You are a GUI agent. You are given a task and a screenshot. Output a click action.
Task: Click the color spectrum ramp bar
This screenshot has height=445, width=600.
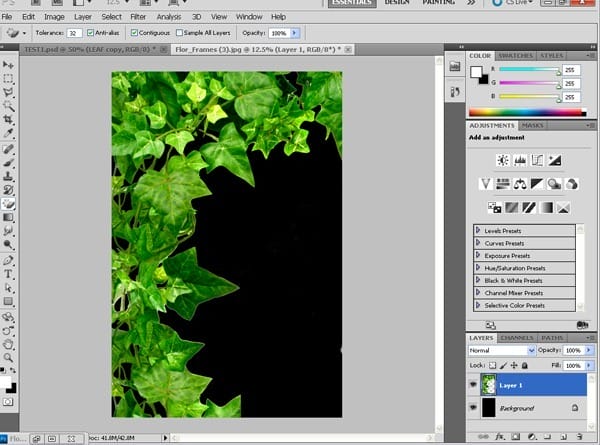point(527,112)
